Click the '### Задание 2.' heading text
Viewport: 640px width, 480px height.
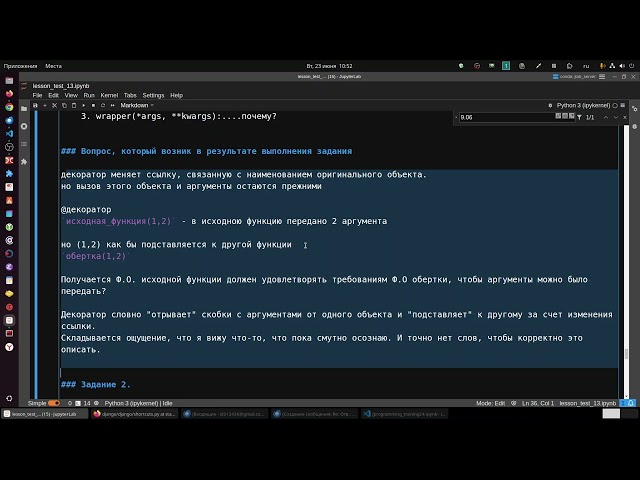coord(96,384)
